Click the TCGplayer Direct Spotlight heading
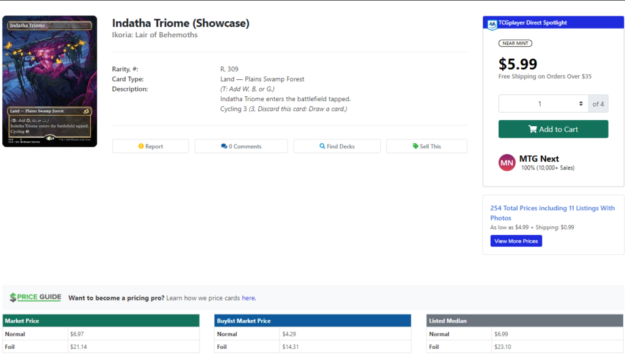The image size is (625, 364). click(532, 23)
